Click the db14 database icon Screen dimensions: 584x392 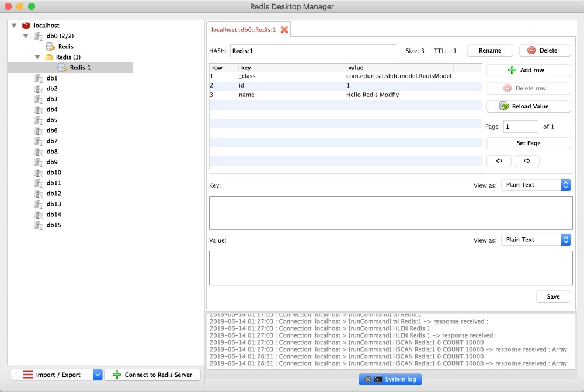click(x=39, y=215)
